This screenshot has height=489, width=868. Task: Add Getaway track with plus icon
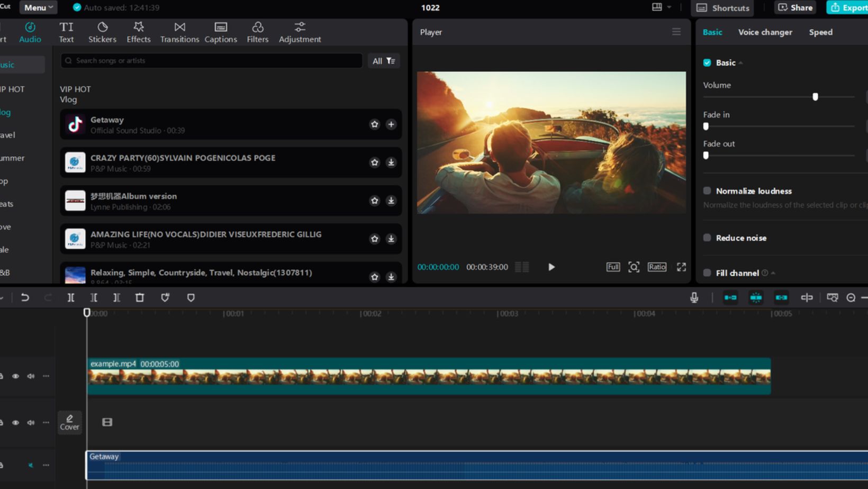pyautogui.click(x=391, y=124)
